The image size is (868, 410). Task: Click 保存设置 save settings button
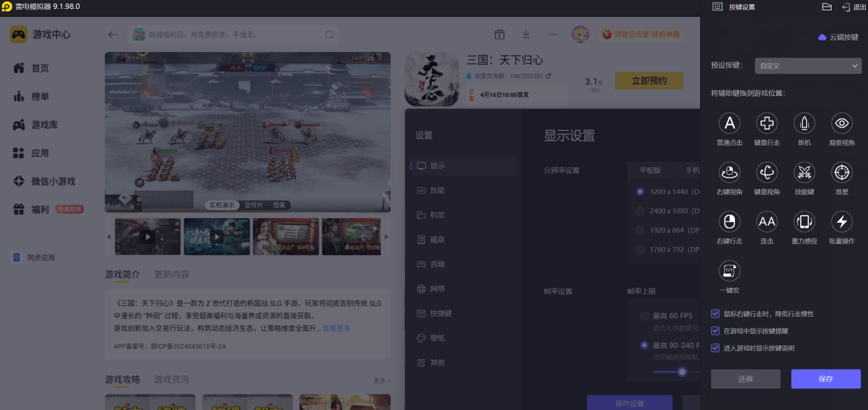tap(629, 403)
